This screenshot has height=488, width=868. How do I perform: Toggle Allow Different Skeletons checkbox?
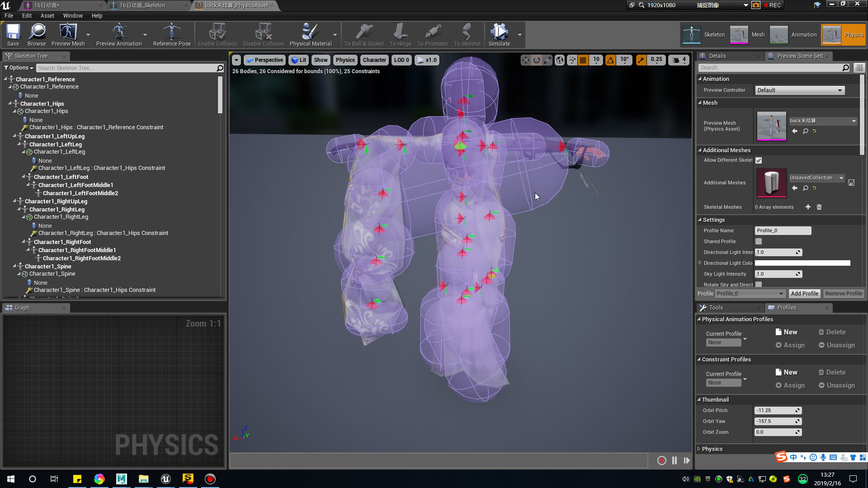click(x=759, y=160)
